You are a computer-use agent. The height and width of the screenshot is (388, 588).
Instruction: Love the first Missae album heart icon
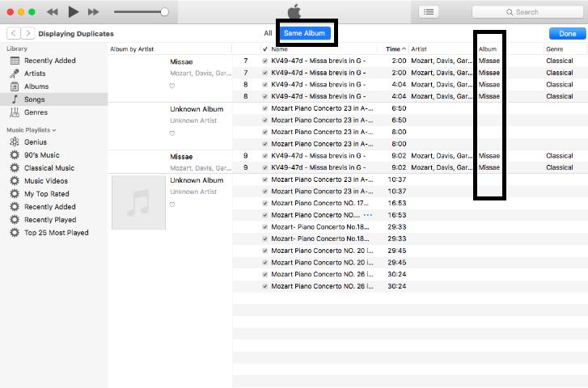click(172, 86)
